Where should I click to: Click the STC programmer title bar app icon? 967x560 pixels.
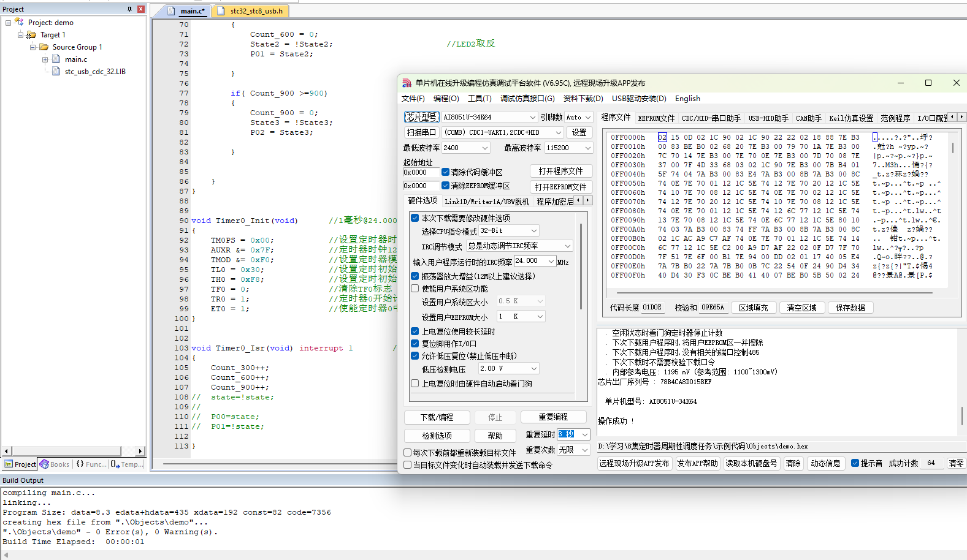(407, 83)
